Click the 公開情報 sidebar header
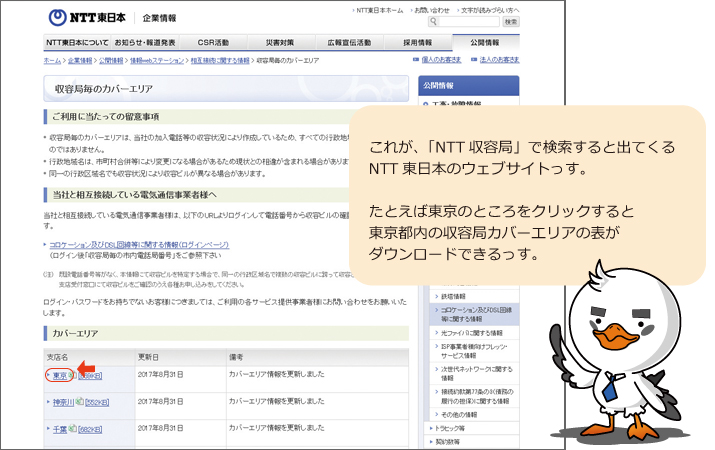 click(x=469, y=85)
